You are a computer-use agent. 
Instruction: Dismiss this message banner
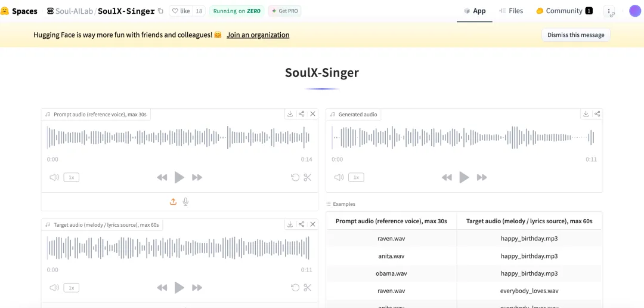(x=576, y=35)
